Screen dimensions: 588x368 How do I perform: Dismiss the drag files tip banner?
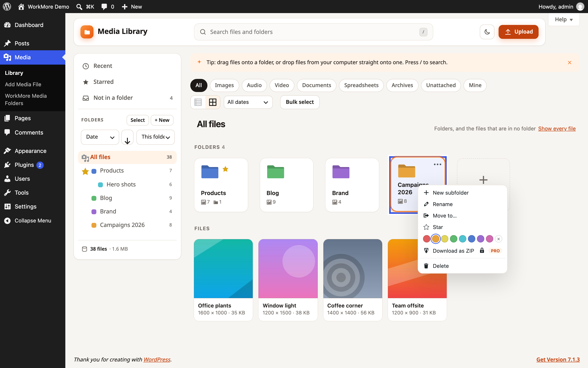point(570,63)
